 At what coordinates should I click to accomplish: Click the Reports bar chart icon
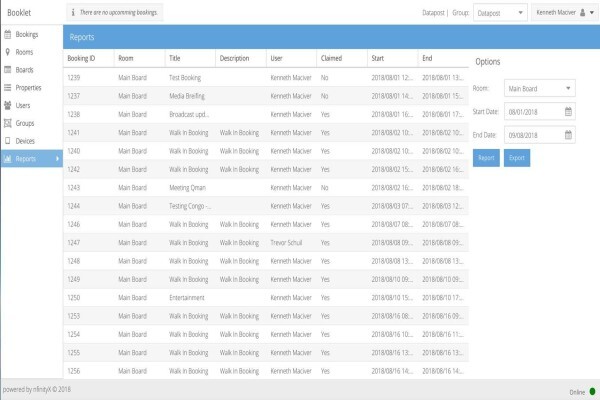pyautogui.click(x=8, y=159)
